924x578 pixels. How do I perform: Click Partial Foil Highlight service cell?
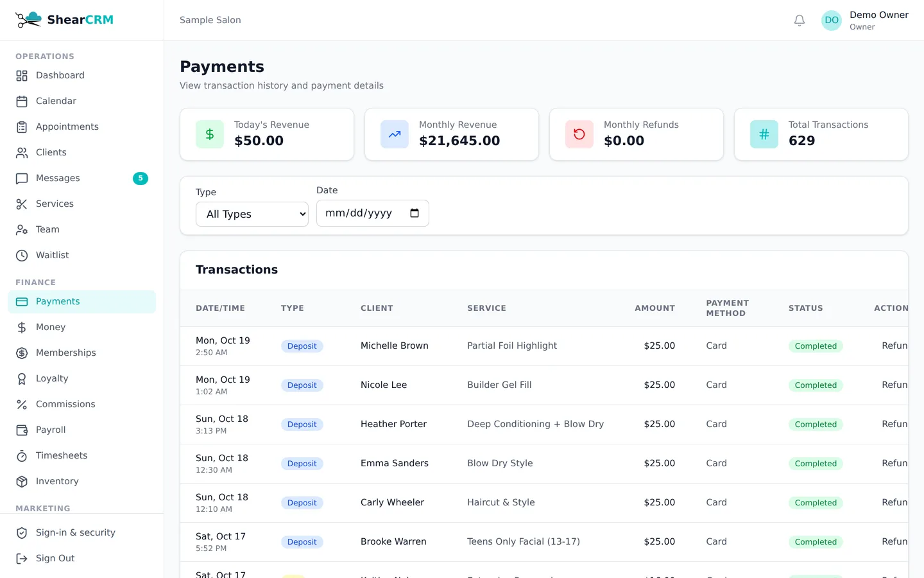(x=512, y=346)
